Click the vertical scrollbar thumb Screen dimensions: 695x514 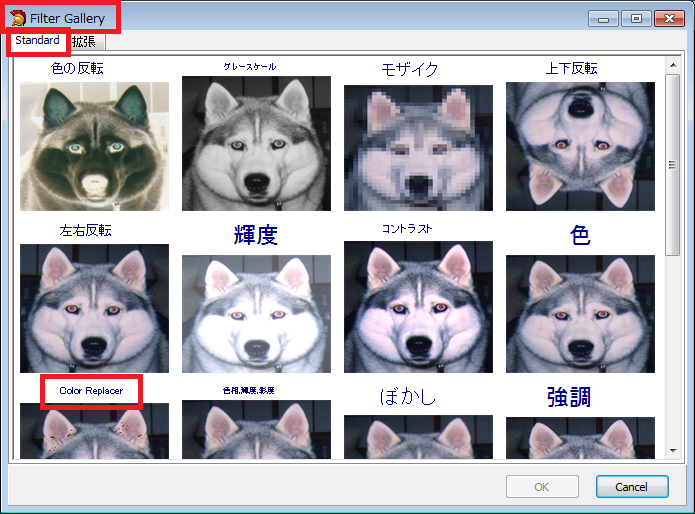(673, 165)
